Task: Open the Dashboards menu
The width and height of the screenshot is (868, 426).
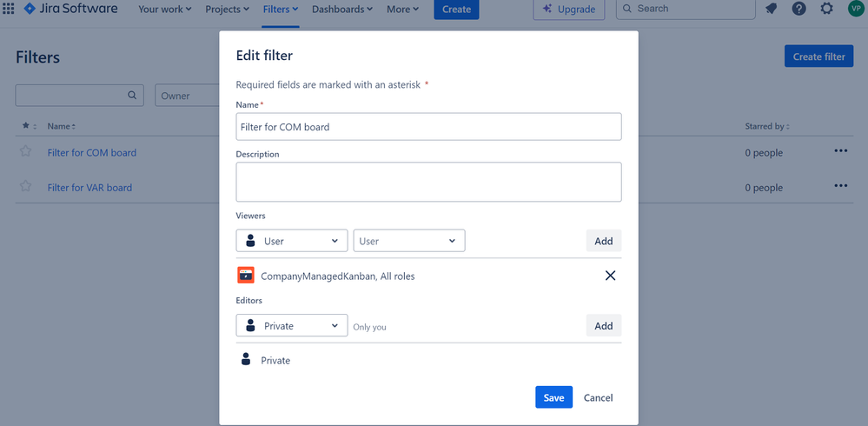Action: 342,10
